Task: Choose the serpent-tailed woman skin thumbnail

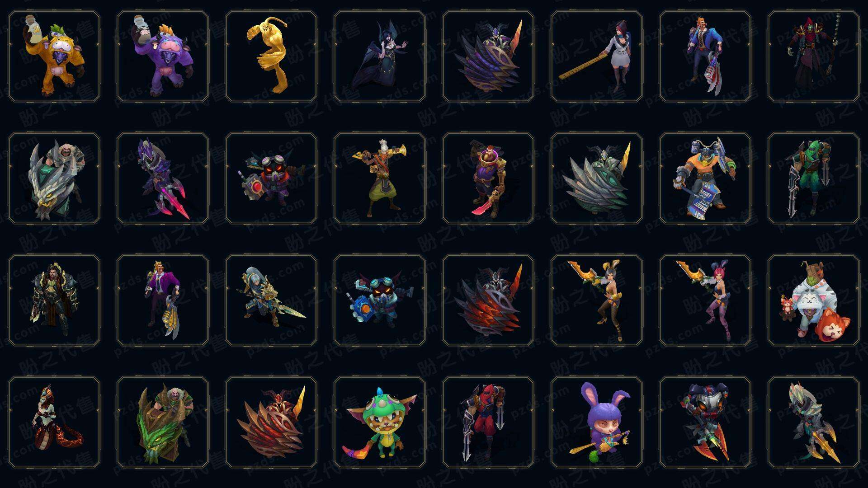Action: [x=54, y=422]
